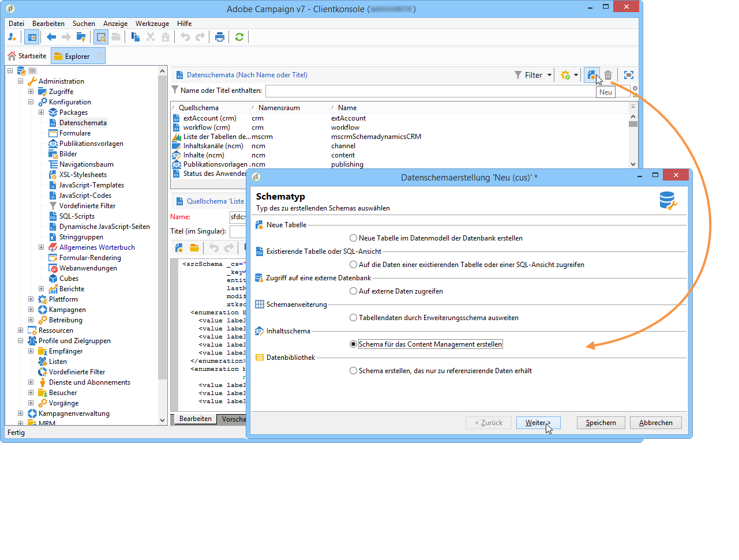Collapse the Profile und Zielgruppen node
This screenshot has height=560, width=739.
click(21, 341)
